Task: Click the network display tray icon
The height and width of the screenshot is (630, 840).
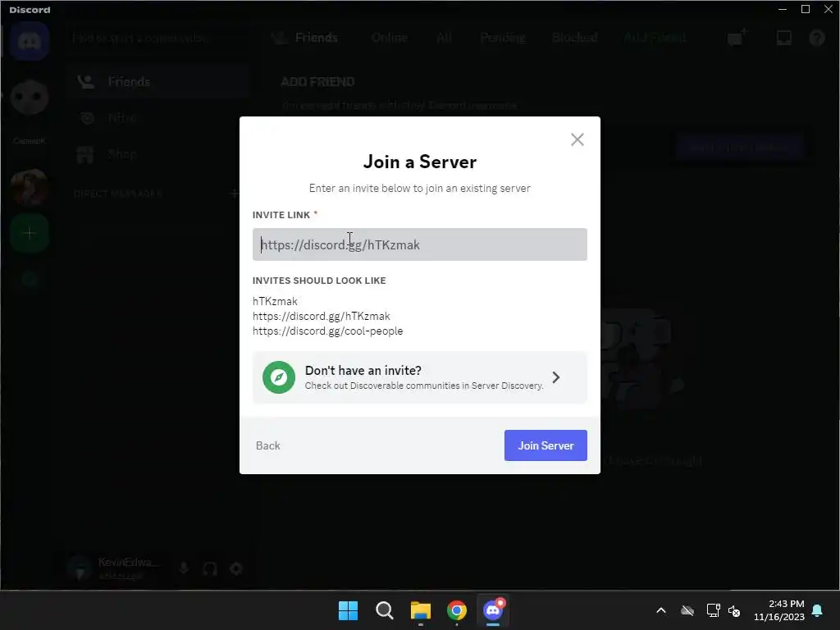Action: click(x=713, y=610)
